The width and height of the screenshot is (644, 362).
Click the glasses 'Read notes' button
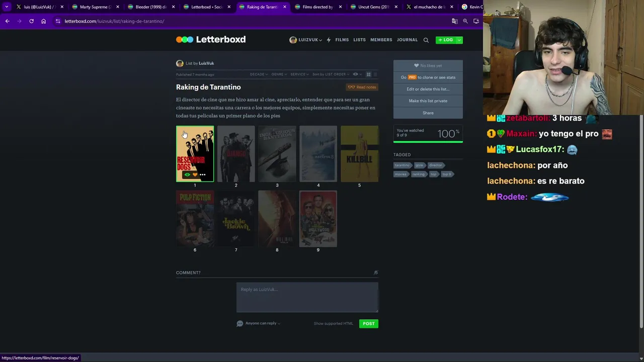pos(362,87)
